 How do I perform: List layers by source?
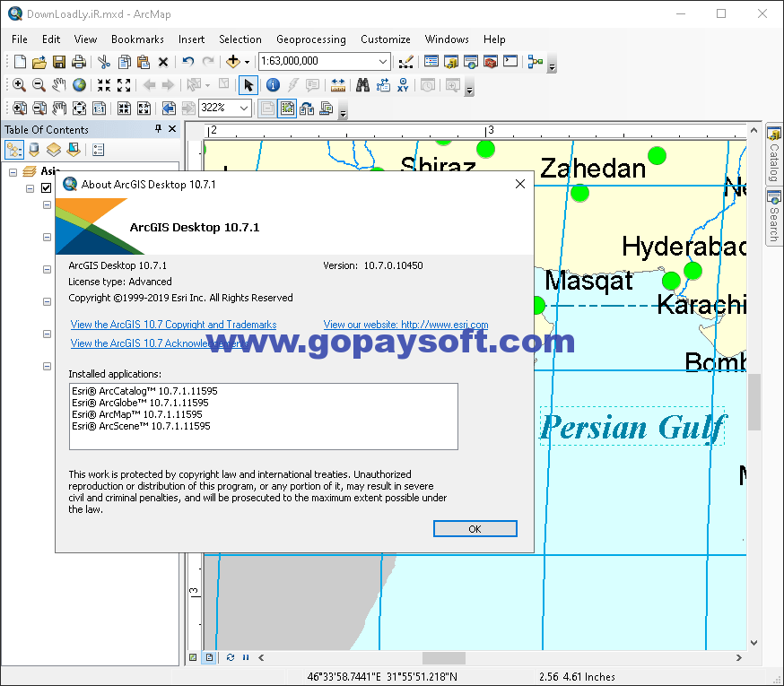pyautogui.click(x=34, y=150)
